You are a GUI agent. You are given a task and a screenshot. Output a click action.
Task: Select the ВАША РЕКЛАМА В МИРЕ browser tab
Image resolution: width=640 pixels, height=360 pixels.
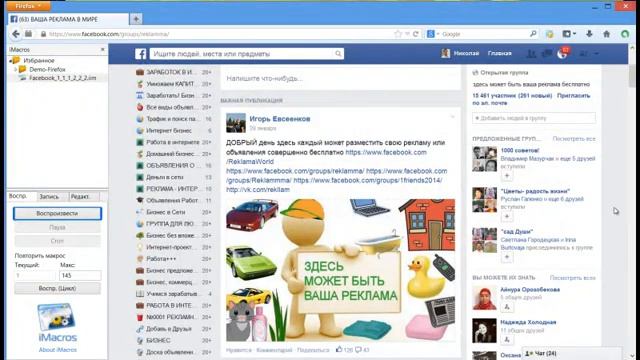(69, 19)
